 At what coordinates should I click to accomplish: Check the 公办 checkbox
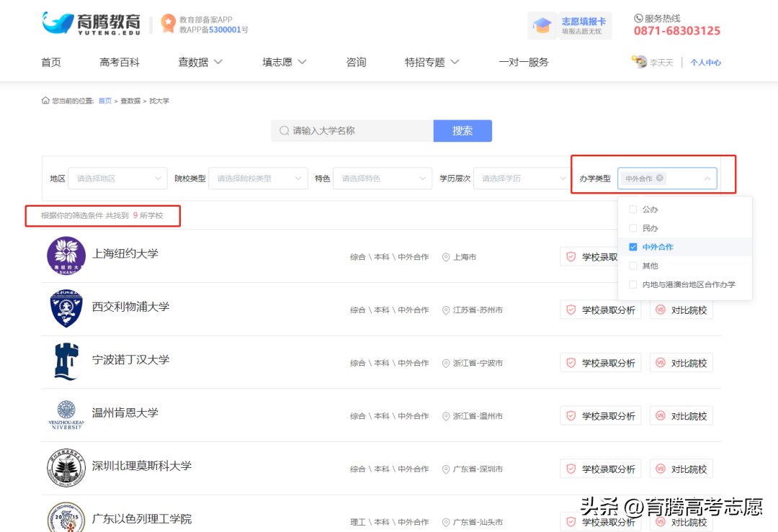point(633,209)
